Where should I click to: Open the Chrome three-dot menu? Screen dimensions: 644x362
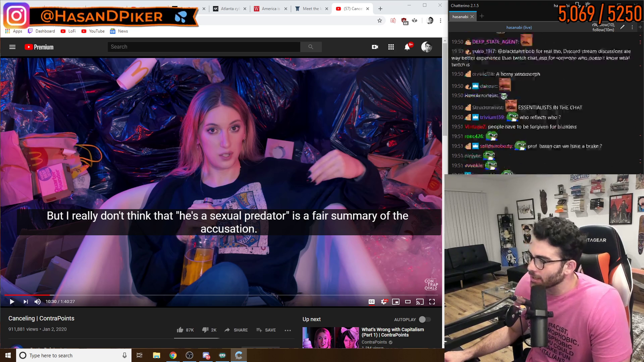[x=440, y=21]
